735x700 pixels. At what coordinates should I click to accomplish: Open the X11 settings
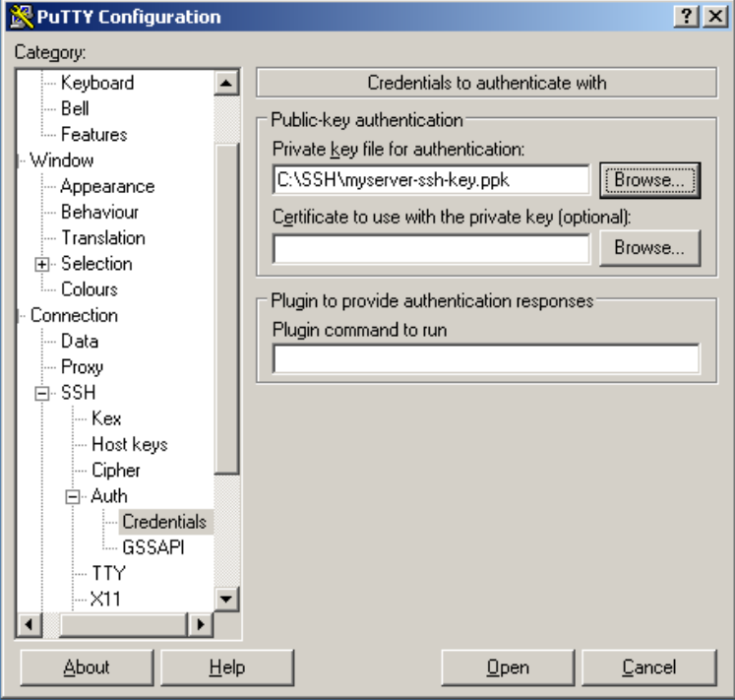click(x=105, y=600)
